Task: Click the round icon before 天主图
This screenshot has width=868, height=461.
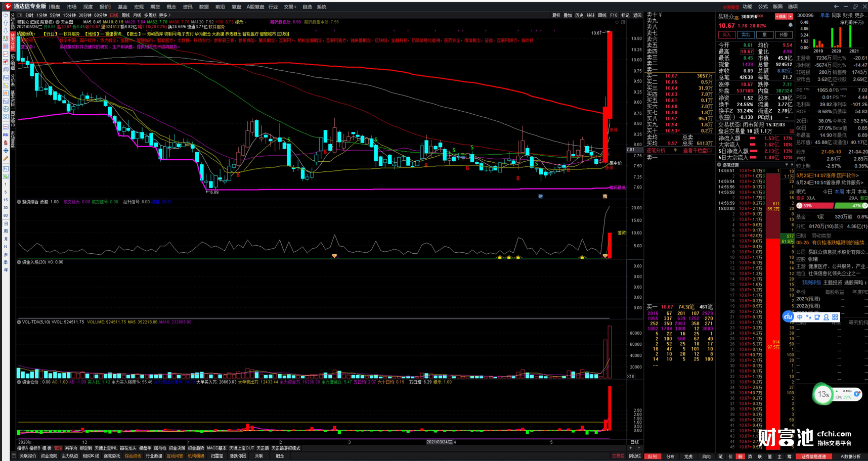Action: tap(58, 22)
